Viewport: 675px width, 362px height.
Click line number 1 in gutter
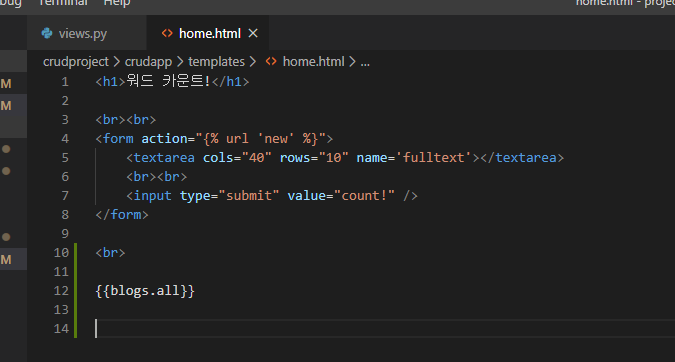tap(65, 82)
